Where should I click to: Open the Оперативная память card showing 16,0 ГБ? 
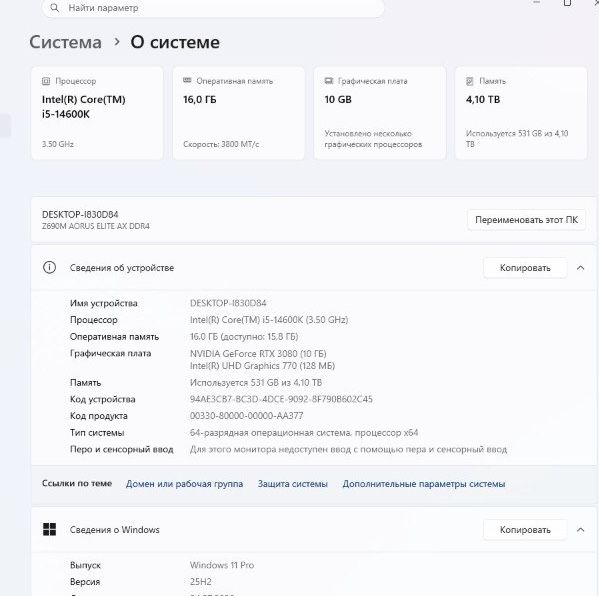click(x=239, y=113)
